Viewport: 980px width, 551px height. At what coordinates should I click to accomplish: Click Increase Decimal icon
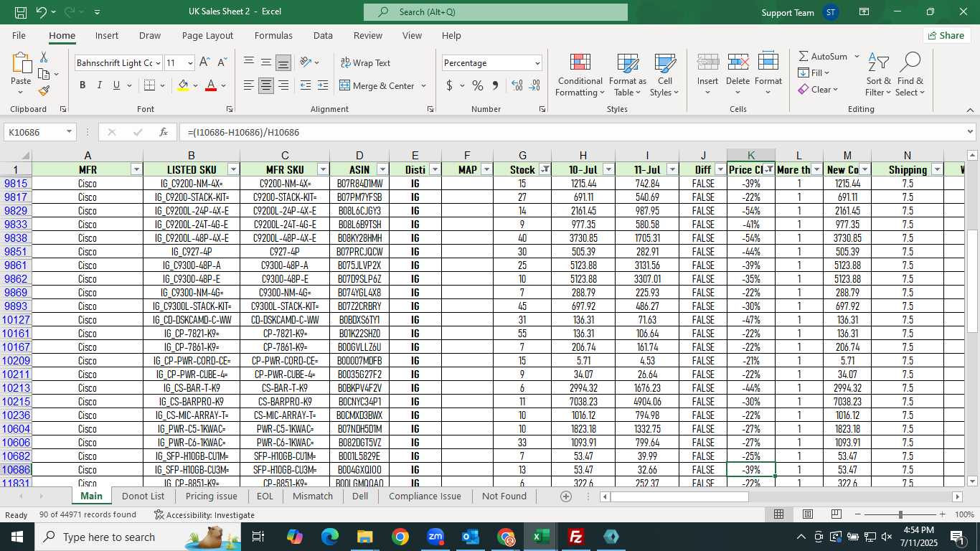click(x=517, y=85)
